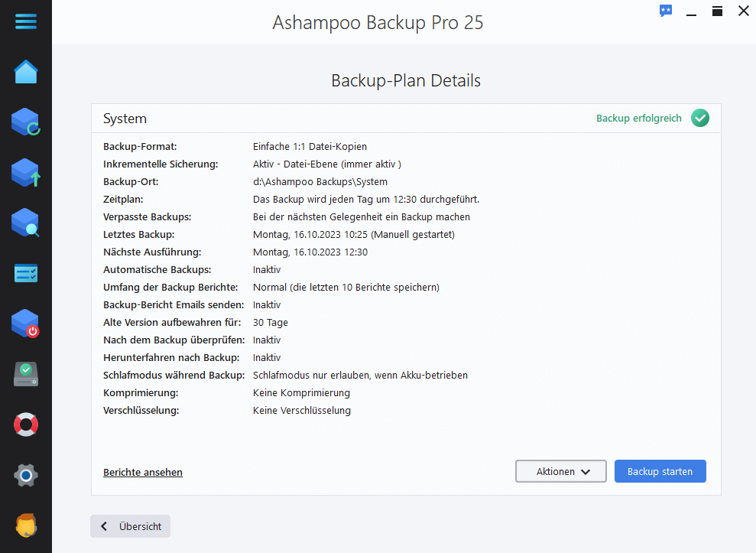
Task: Click the 'System' plan title
Action: tap(125, 119)
